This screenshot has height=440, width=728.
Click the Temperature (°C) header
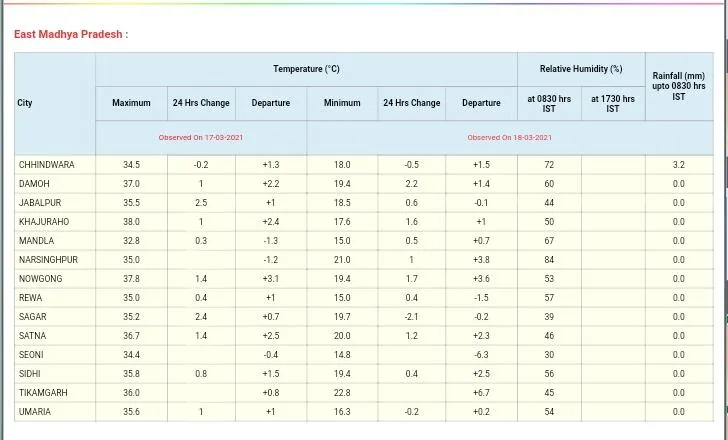click(306, 69)
